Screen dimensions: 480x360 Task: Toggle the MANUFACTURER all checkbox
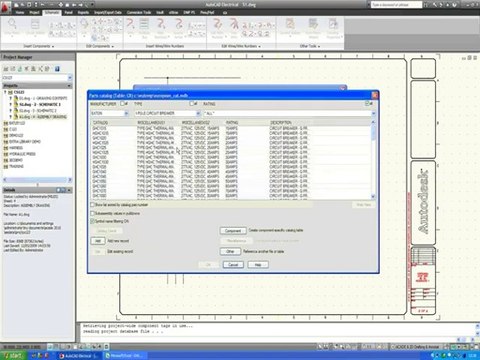pos(123,104)
